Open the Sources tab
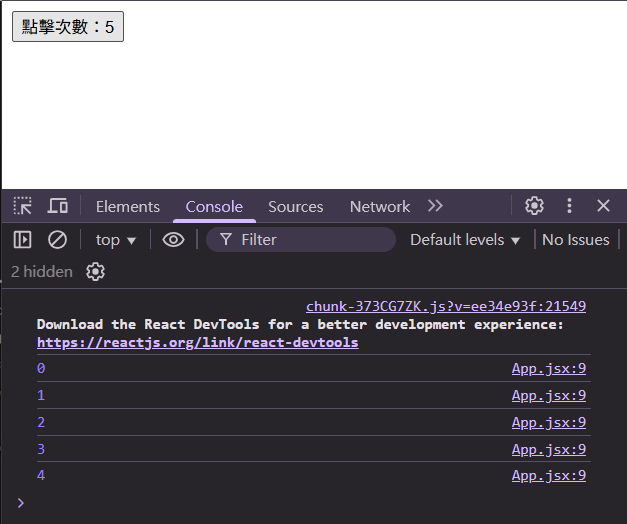 click(296, 206)
